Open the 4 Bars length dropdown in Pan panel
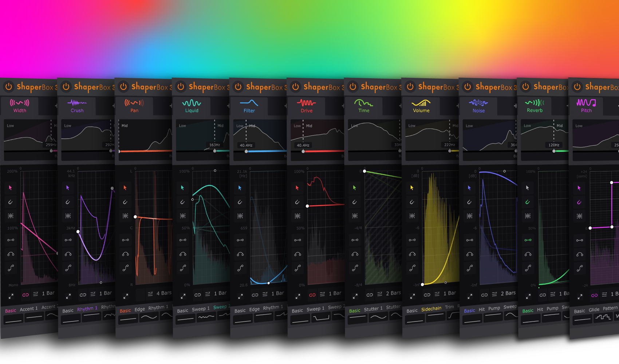Viewport: 619px width, 364px height. [163, 293]
